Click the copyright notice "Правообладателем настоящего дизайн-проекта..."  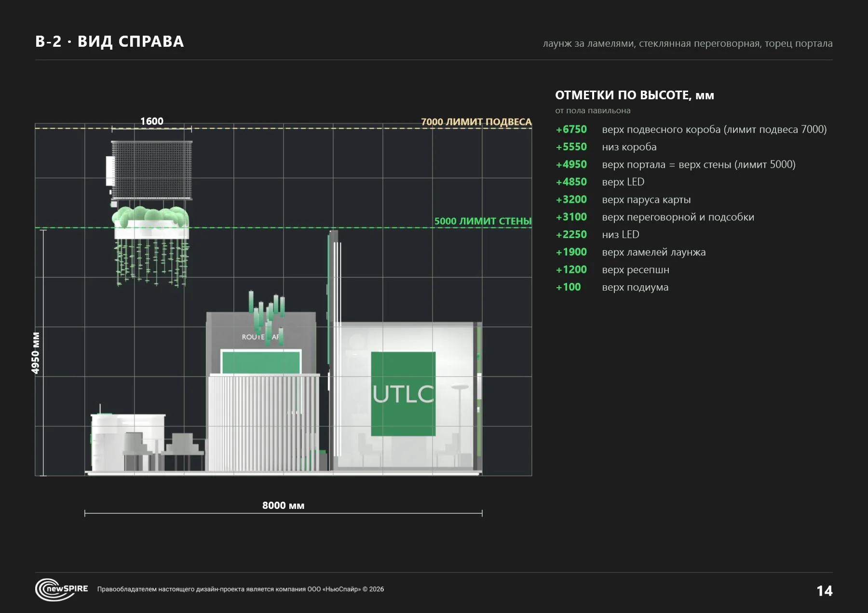pos(241,589)
